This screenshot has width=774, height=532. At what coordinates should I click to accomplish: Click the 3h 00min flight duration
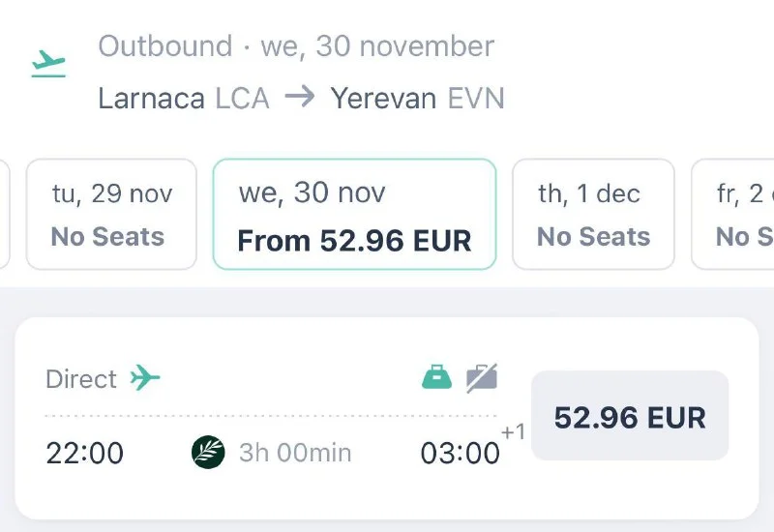tap(295, 453)
